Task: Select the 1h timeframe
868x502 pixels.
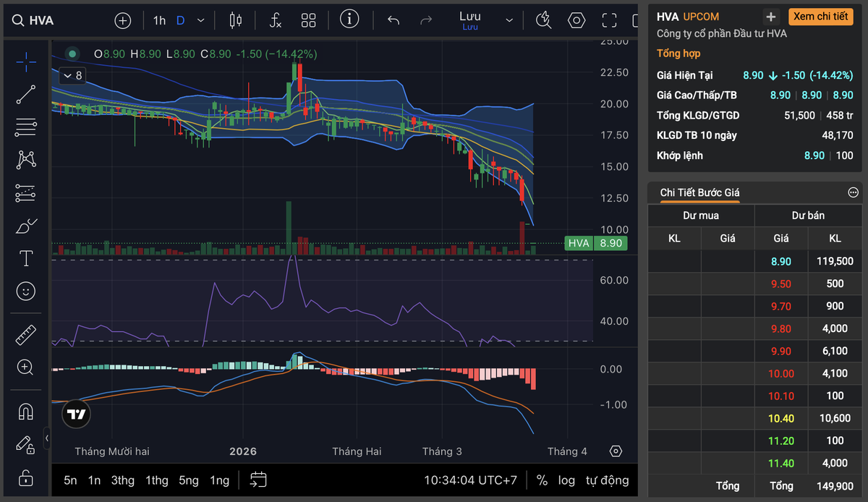Action: tap(159, 20)
